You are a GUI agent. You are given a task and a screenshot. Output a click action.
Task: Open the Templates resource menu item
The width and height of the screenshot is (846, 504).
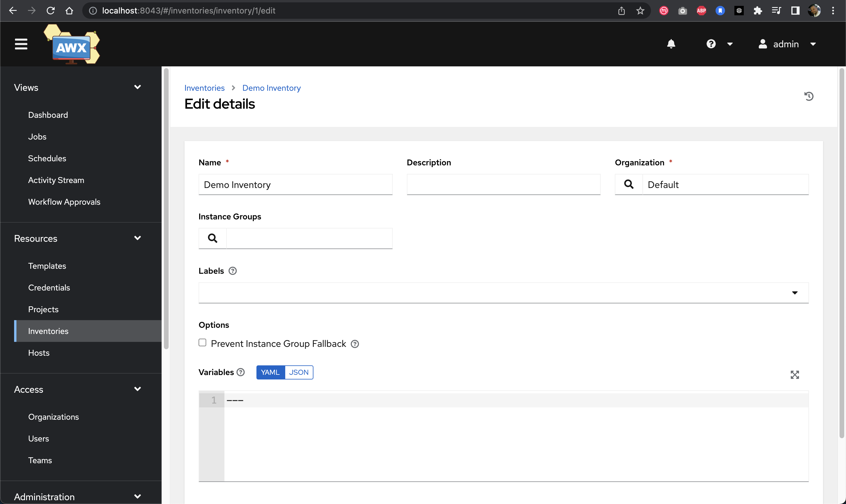(47, 266)
